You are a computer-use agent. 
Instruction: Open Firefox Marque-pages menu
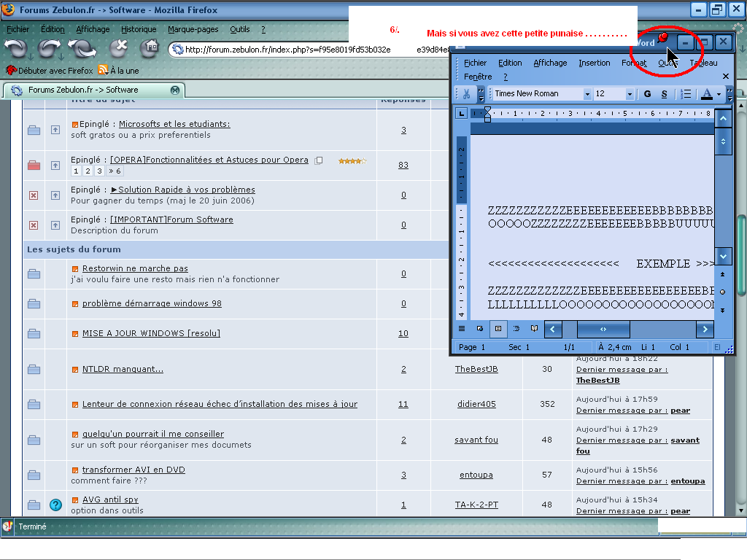click(x=193, y=29)
